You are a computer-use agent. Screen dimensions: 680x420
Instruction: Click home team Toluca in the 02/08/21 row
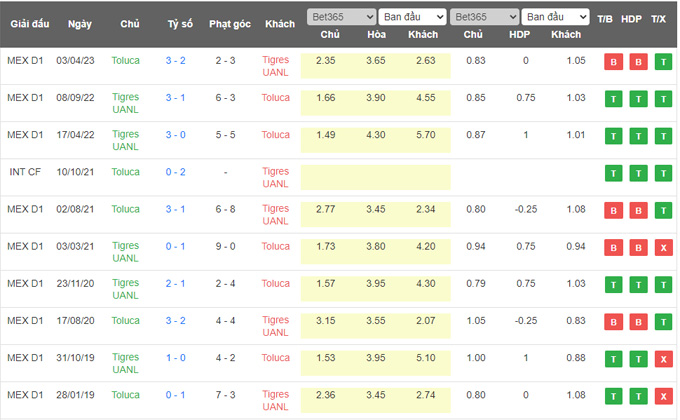[126, 209]
